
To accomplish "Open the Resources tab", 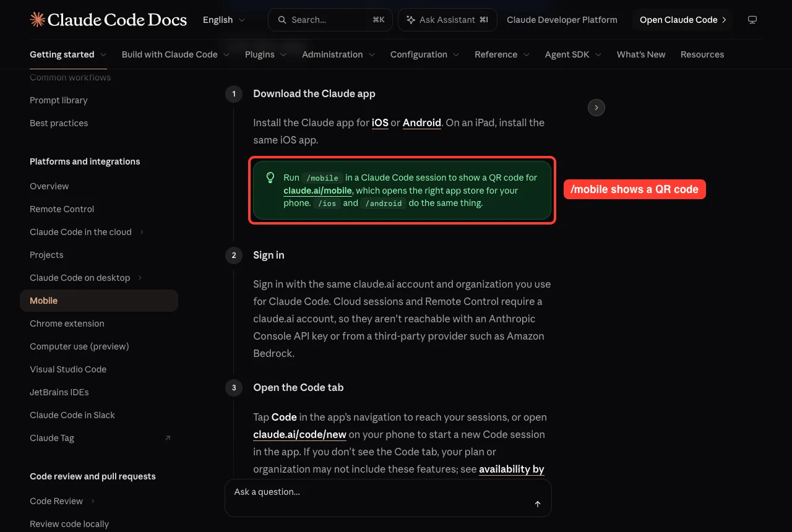I will 702,54.
